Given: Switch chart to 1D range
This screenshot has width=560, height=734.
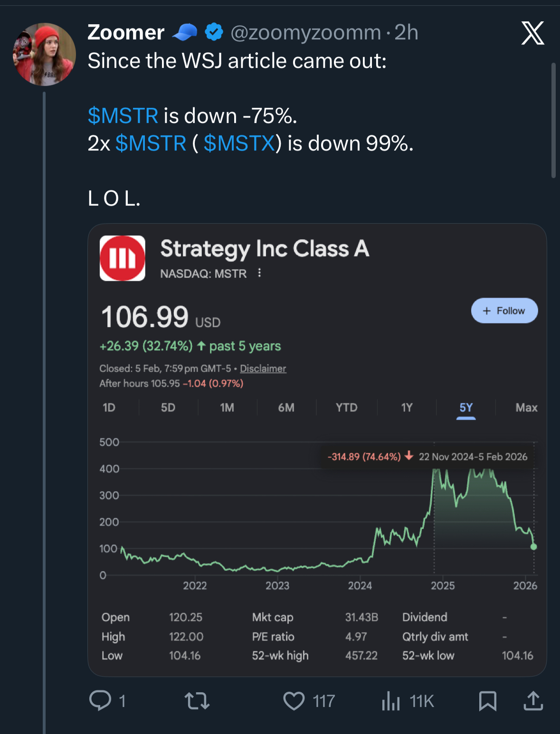Looking at the screenshot, I should [x=109, y=408].
